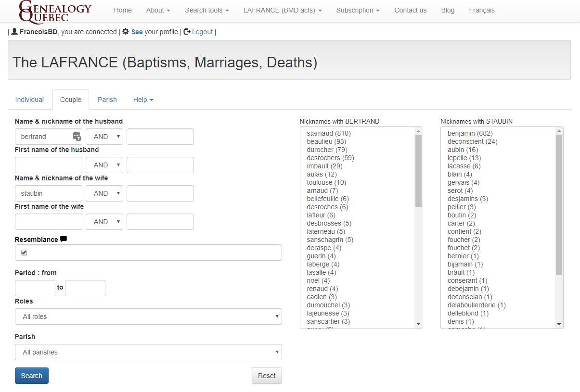Toggle the Resemblance checkbox

(x=24, y=253)
